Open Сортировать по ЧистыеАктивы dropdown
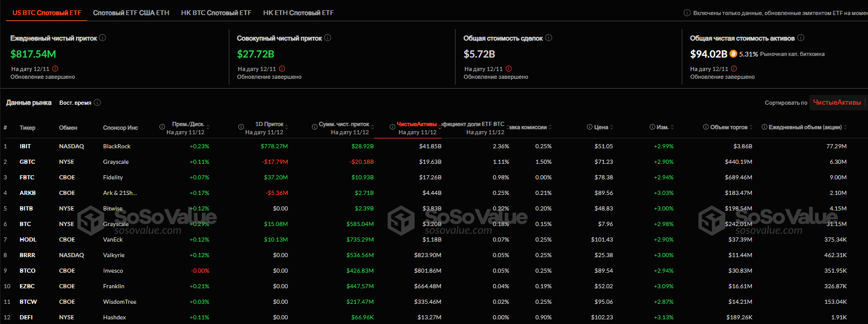 [837, 103]
